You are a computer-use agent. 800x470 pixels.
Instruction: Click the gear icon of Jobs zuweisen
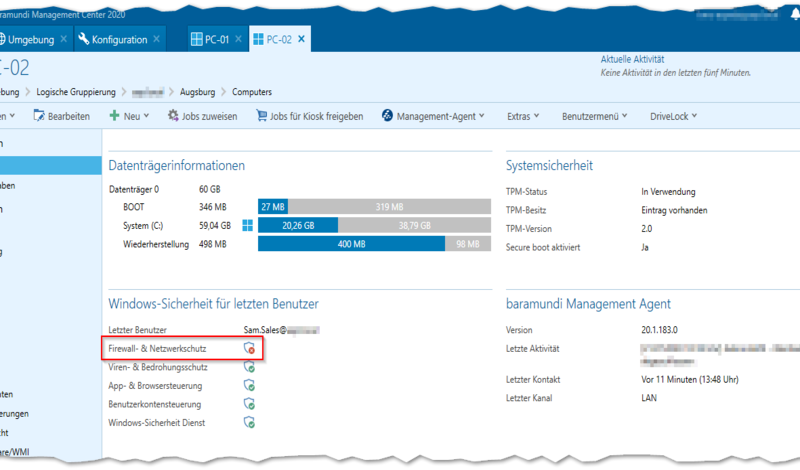tap(173, 116)
